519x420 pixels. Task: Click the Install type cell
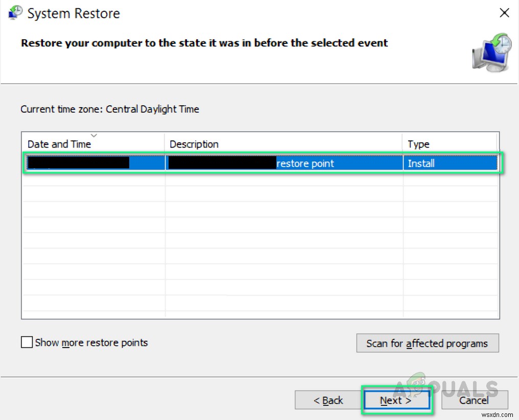click(x=451, y=163)
